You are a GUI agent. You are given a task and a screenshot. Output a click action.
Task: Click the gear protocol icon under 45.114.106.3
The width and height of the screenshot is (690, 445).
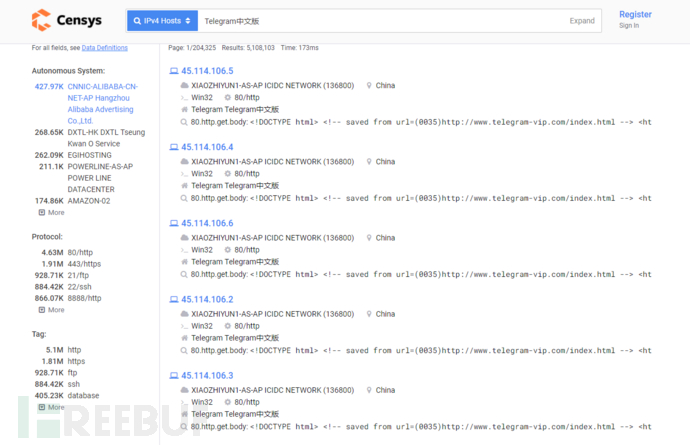coord(228,402)
